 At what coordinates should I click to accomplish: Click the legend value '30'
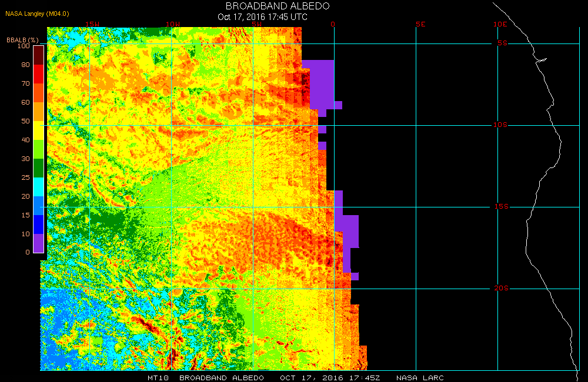point(25,159)
